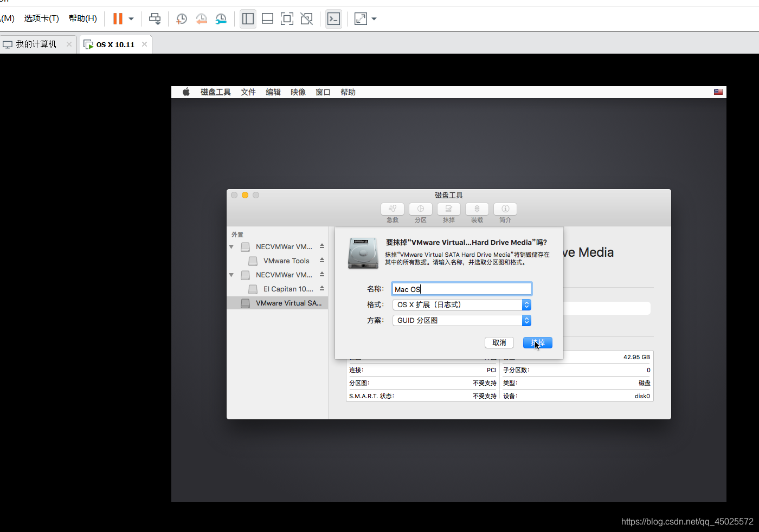759x532 pixels.
Task: Switch to the OS X 10.11 tab
Action: point(115,44)
